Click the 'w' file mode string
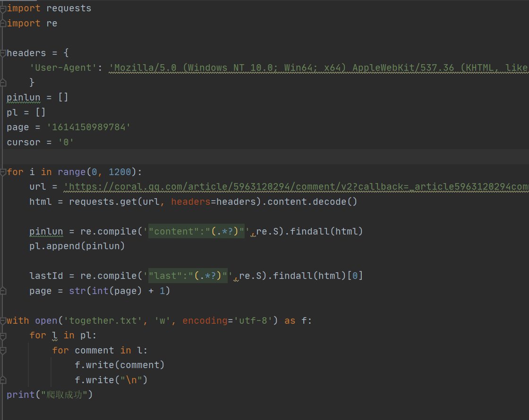529x420 pixels. coord(162,320)
